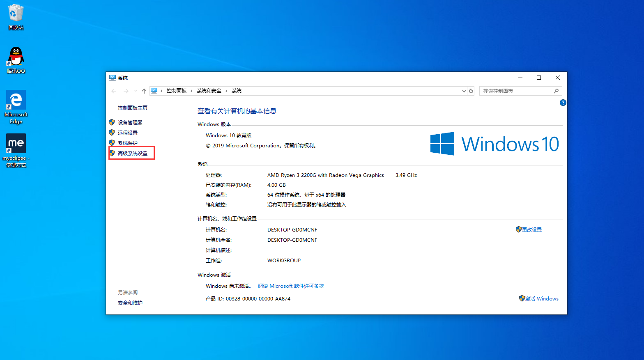Go up one level with the up arrow
Viewport: 644px width, 360px height.
tap(144, 91)
